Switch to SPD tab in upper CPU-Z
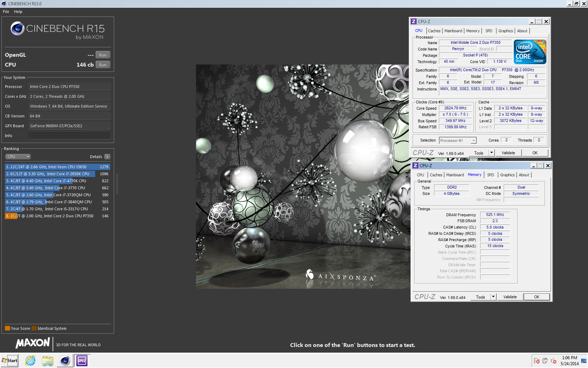Image resolution: width=588 pixels, height=368 pixels. (x=489, y=31)
